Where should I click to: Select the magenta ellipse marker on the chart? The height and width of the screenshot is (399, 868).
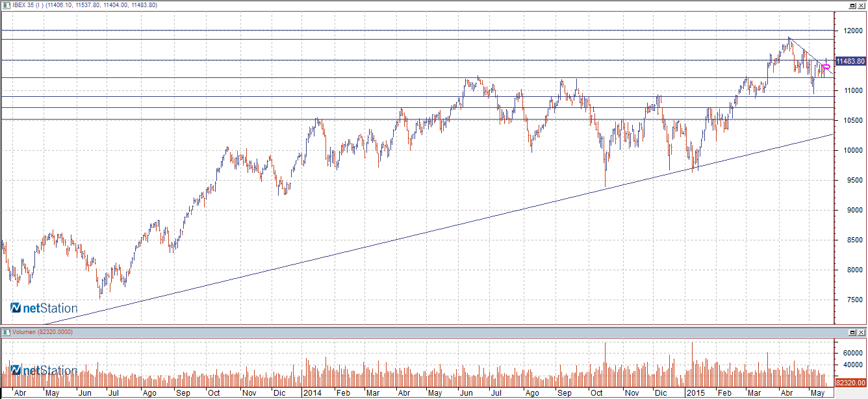coord(826,66)
